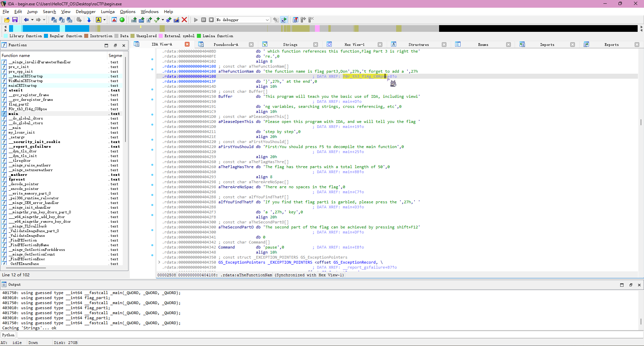Sort by the Function name column header

tap(16, 56)
